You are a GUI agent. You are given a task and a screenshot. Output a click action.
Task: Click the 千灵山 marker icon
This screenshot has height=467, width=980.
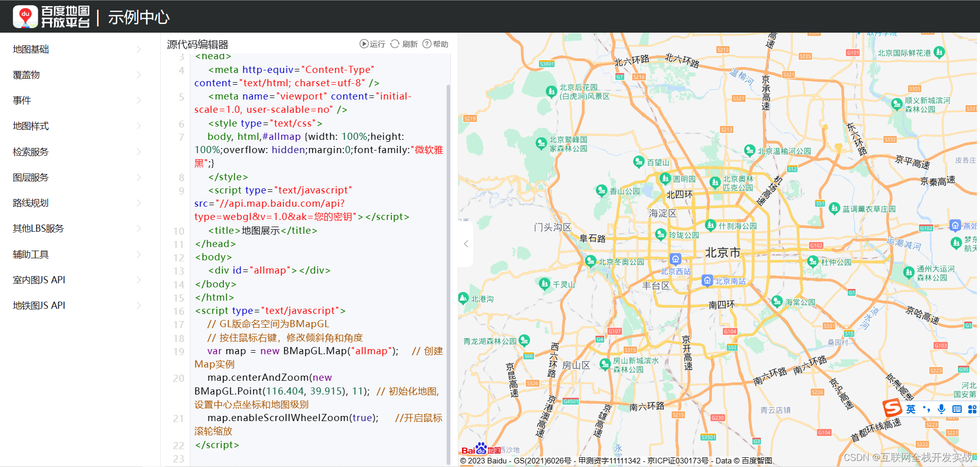tap(544, 284)
